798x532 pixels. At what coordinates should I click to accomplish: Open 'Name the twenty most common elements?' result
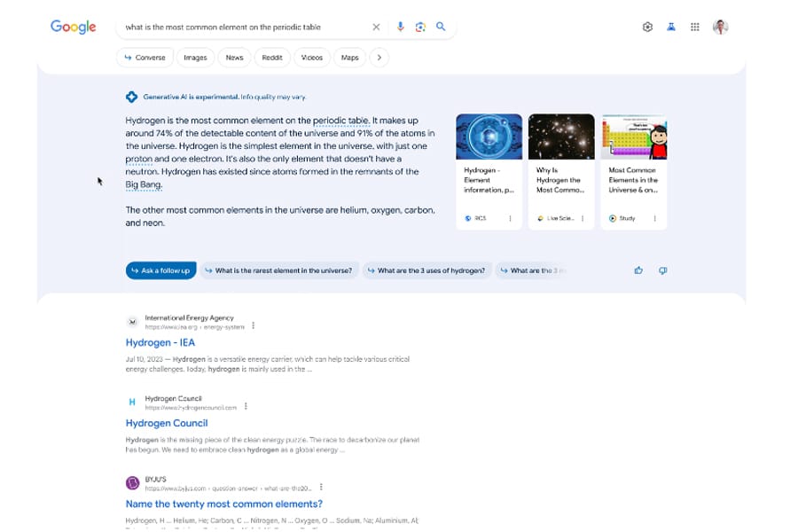point(224,504)
